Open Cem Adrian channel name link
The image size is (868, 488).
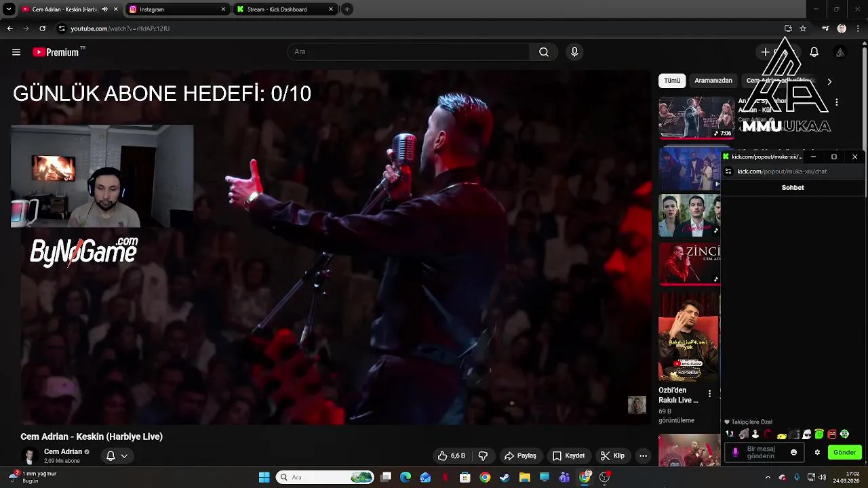pyautogui.click(x=63, y=452)
